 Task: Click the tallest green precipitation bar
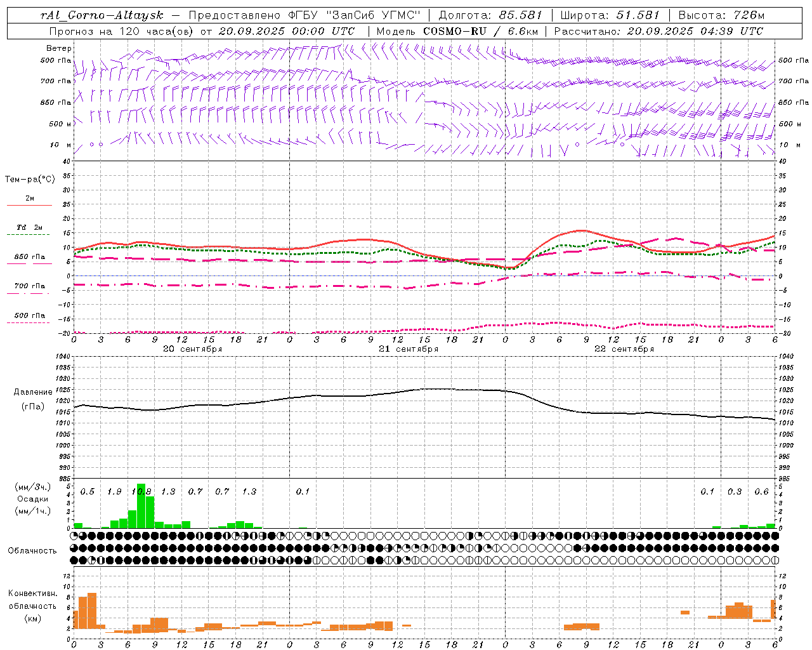click(x=141, y=506)
